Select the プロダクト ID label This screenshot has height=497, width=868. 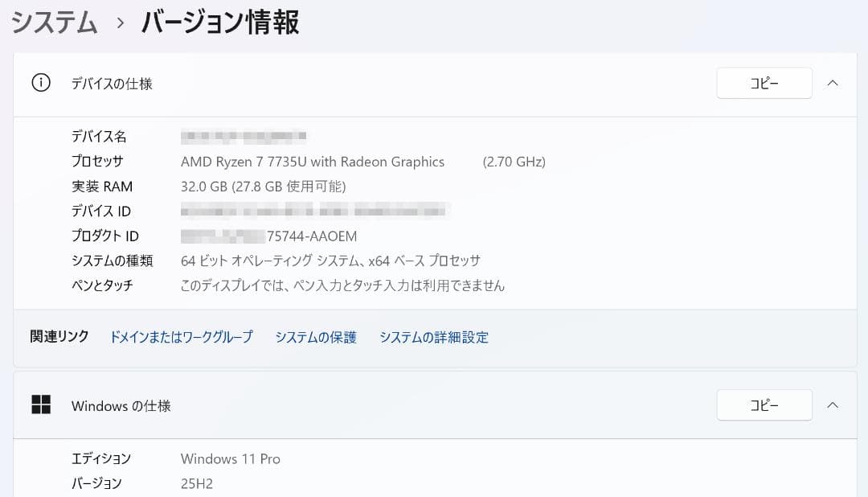pyautogui.click(x=104, y=236)
